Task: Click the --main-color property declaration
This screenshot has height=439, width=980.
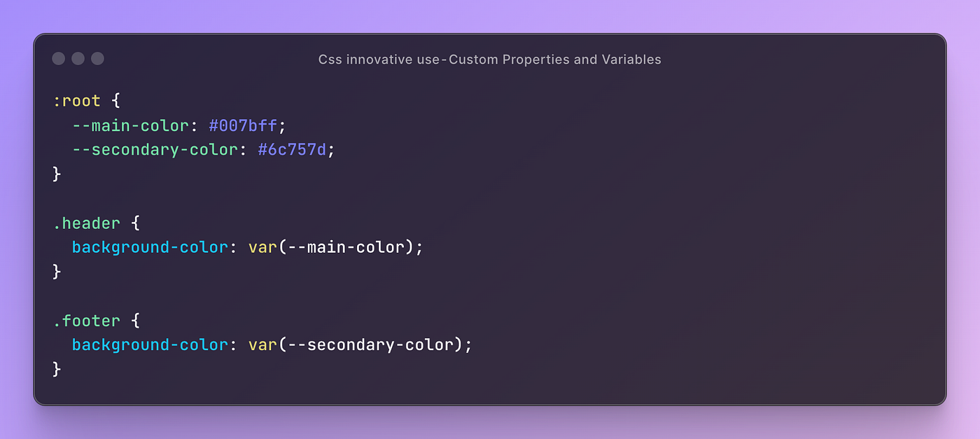Action: tap(130, 126)
